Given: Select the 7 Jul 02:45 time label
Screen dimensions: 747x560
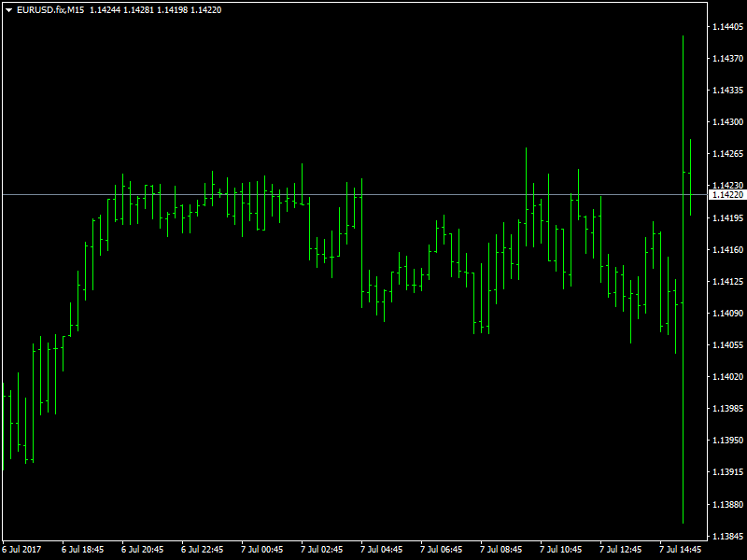Looking at the screenshot, I should click(x=321, y=550).
